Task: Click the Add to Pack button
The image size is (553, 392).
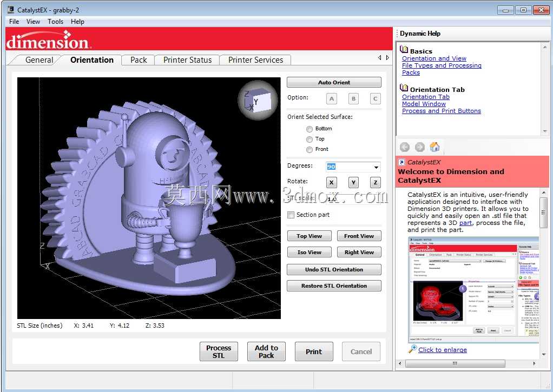Action: tap(266, 351)
